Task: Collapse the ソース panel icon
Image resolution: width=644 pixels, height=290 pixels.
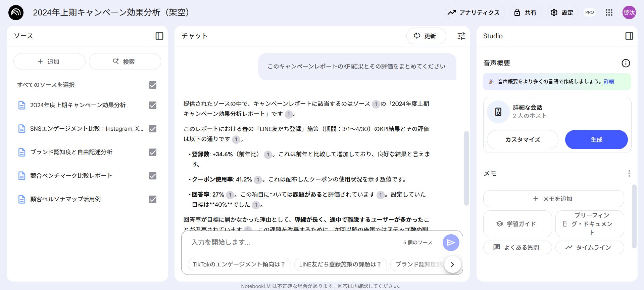Action: [x=159, y=36]
